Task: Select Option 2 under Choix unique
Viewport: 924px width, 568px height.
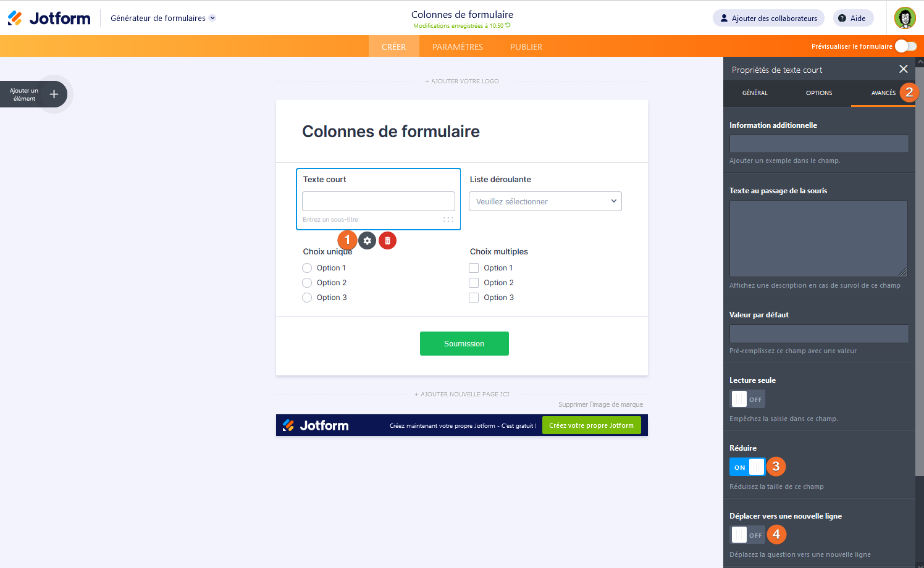Action: 307,282
